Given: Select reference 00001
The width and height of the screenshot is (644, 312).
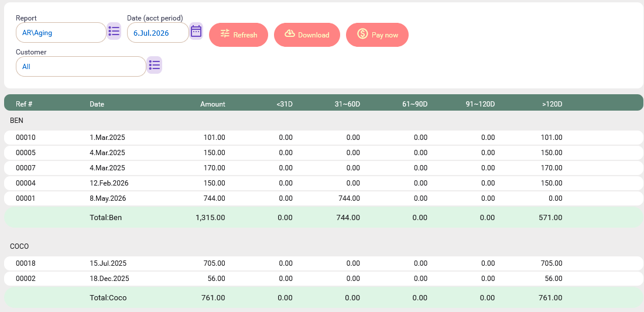Looking at the screenshot, I should tap(26, 198).
